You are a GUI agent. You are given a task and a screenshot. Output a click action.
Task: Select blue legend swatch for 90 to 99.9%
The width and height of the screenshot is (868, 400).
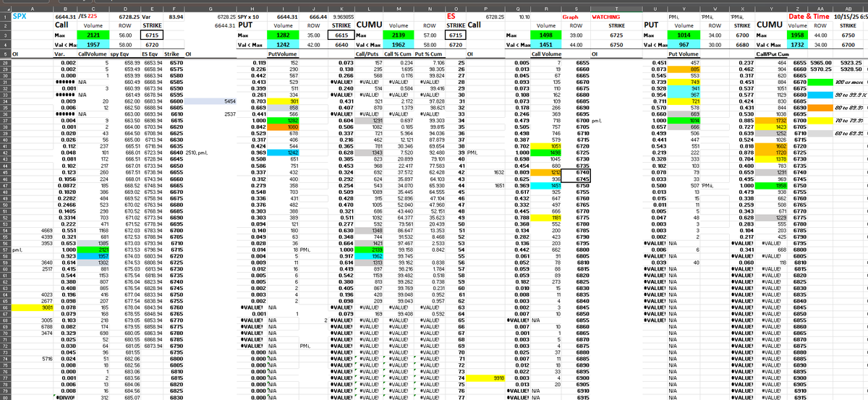pos(820,95)
